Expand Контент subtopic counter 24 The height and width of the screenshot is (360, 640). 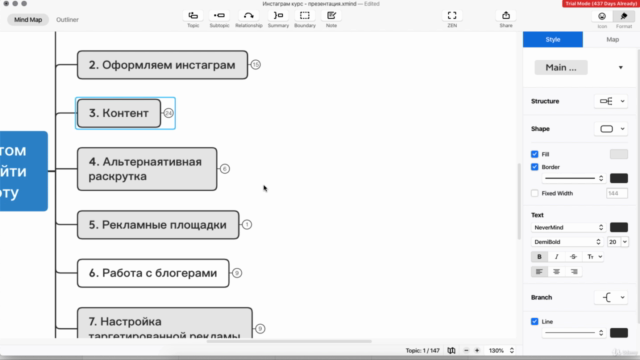pyautogui.click(x=169, y=113)
